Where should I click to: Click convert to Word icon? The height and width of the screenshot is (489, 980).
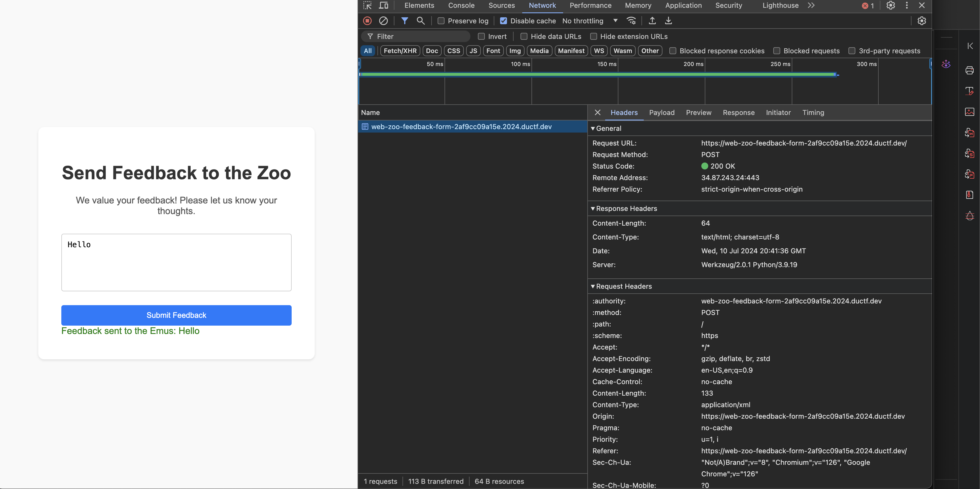[970, 133]
